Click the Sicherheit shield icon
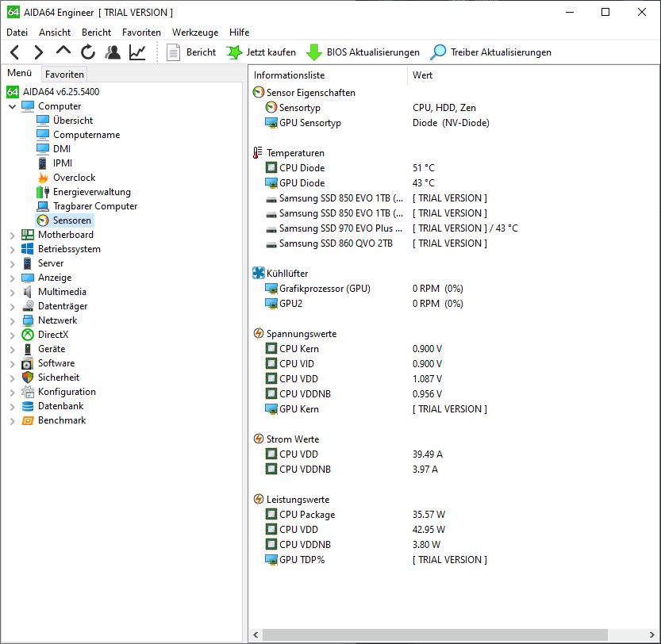This screenshot has width=661, height=644. [x=28, y=378]
